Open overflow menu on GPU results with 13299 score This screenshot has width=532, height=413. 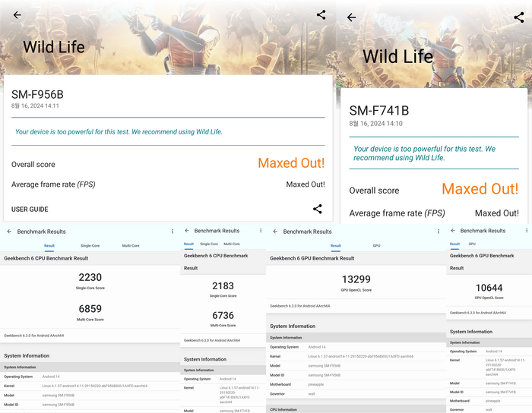(439, 232)
